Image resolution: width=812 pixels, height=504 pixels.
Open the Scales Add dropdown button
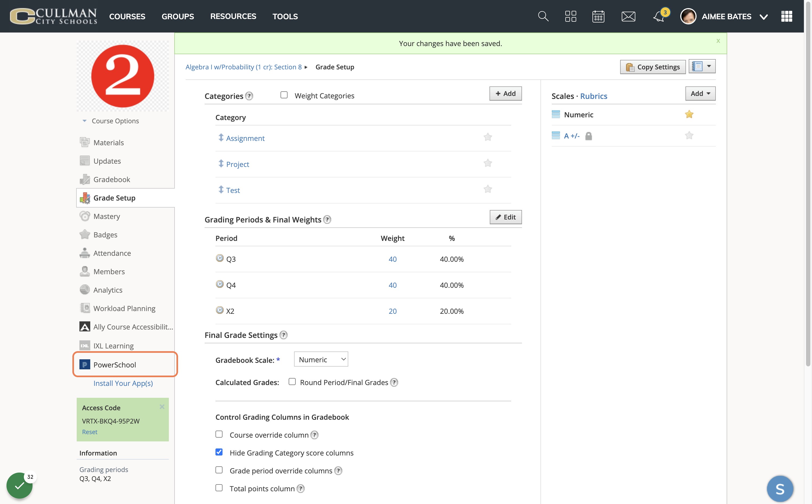[700, 94]
